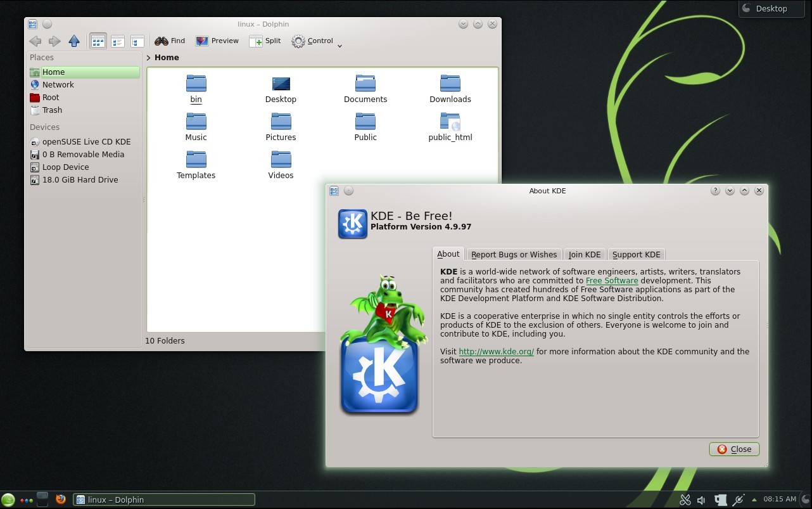Screen dimensions: 812x509
Task: Select Root in Places panel
Action: (84, 98)
